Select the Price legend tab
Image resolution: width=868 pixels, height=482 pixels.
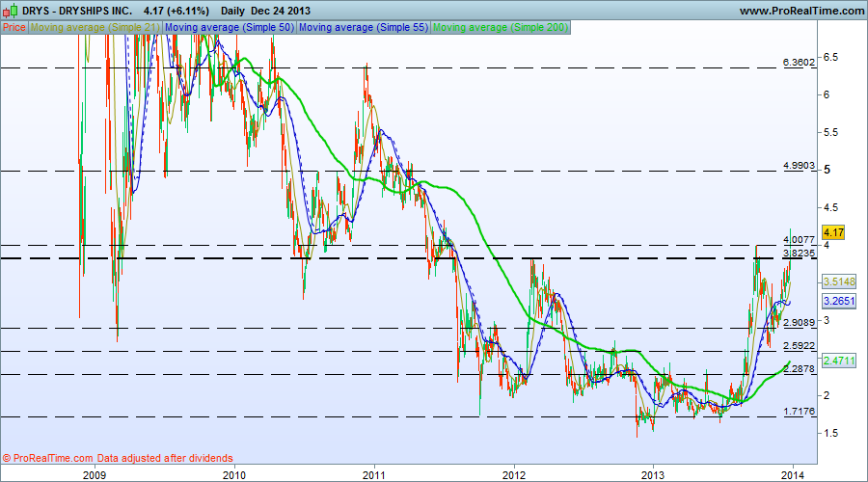(x=14, y=27)
